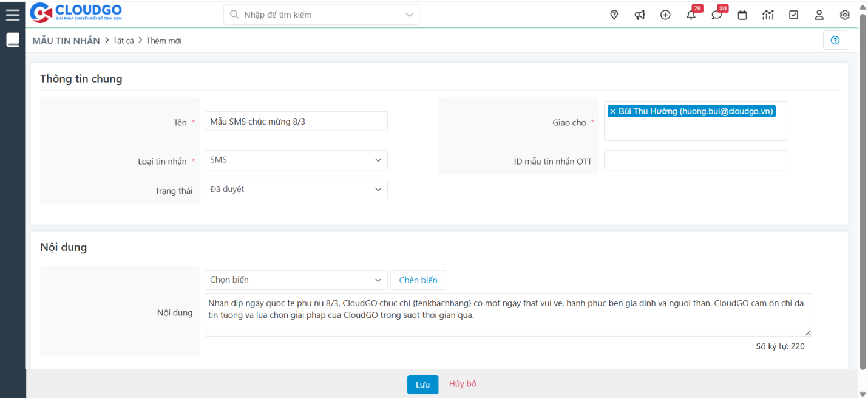Open the settings gear icon
This screenshot has width=868, height=398.
pyautogui.click(x=844, y=15)
